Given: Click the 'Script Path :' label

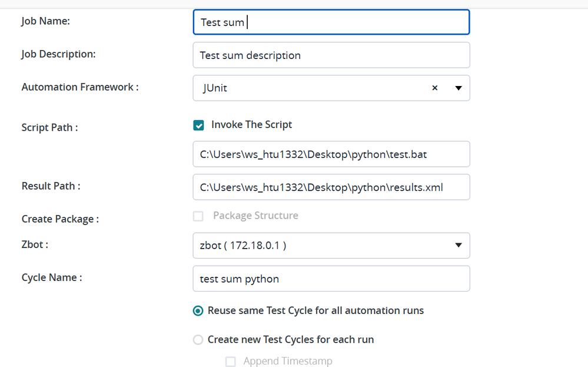Looking at the screenshot, I should click(49, 127).
